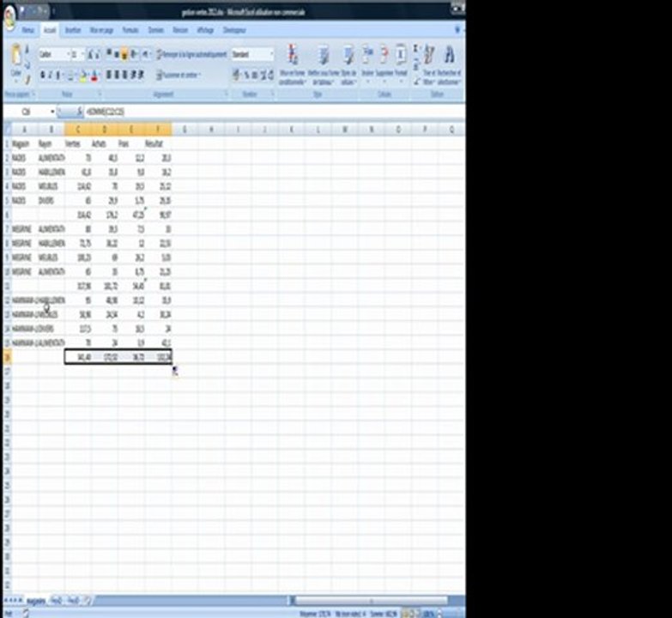Toggle Renvoyer à la ligne automatiquement
The width and height of the screenshot is (672, 618).
pos(191,54)
